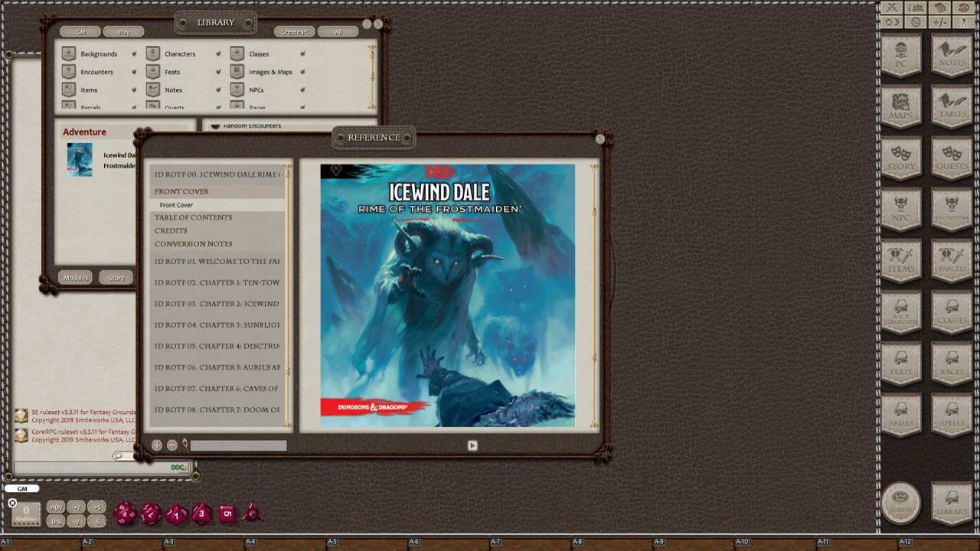Open the Store from the Adventure window
980x551 pixels.
(x=116, y=277)
